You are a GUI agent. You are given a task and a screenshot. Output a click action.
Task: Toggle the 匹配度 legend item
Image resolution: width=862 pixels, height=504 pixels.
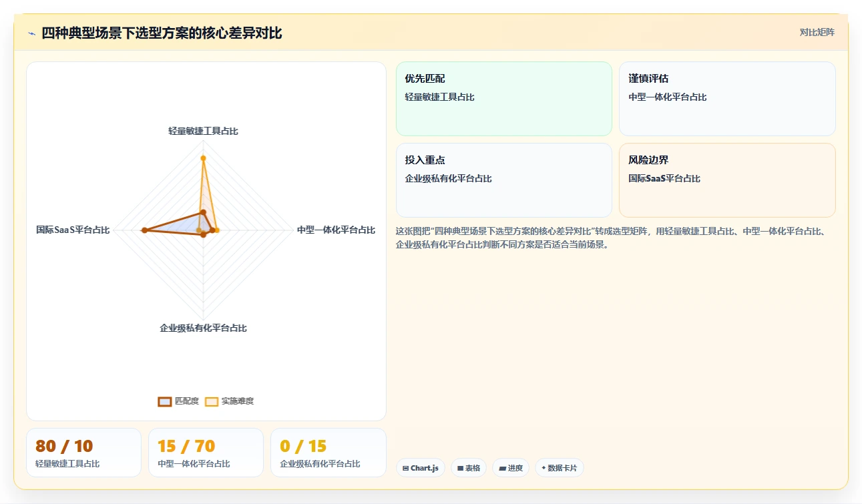click(178, 401)
